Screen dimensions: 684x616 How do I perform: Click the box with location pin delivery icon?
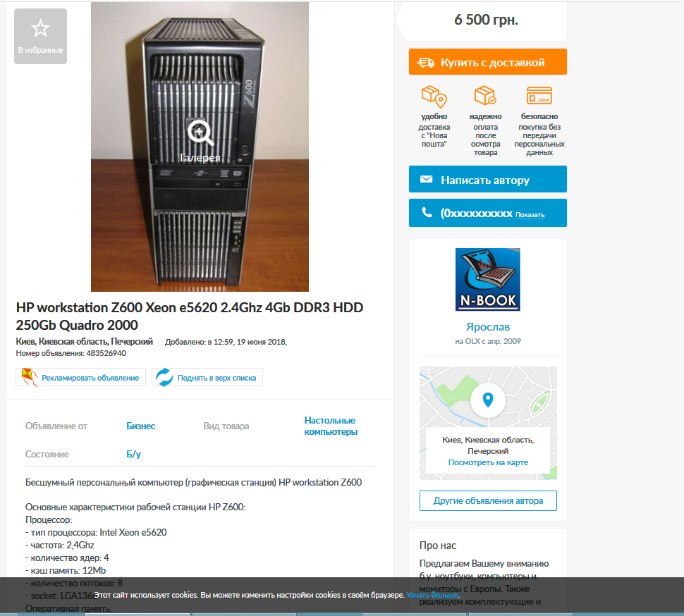tap(434, 97)
